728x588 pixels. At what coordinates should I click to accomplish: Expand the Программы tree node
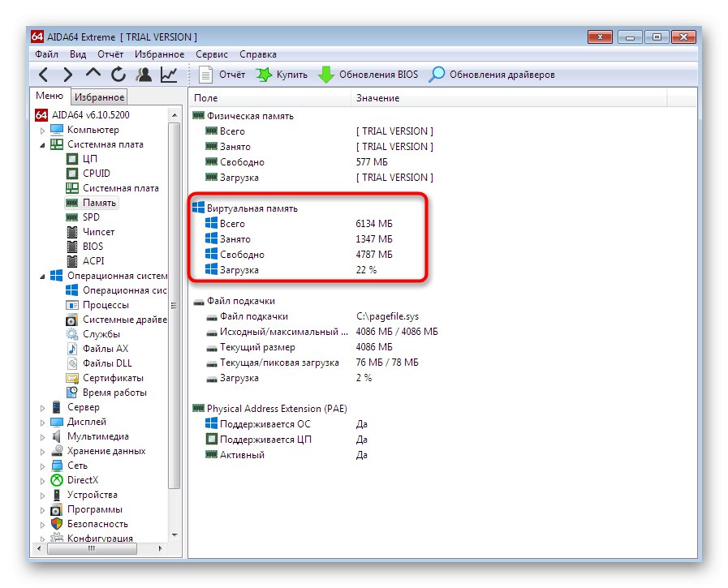pyautogui.click(x=43, y=510)
